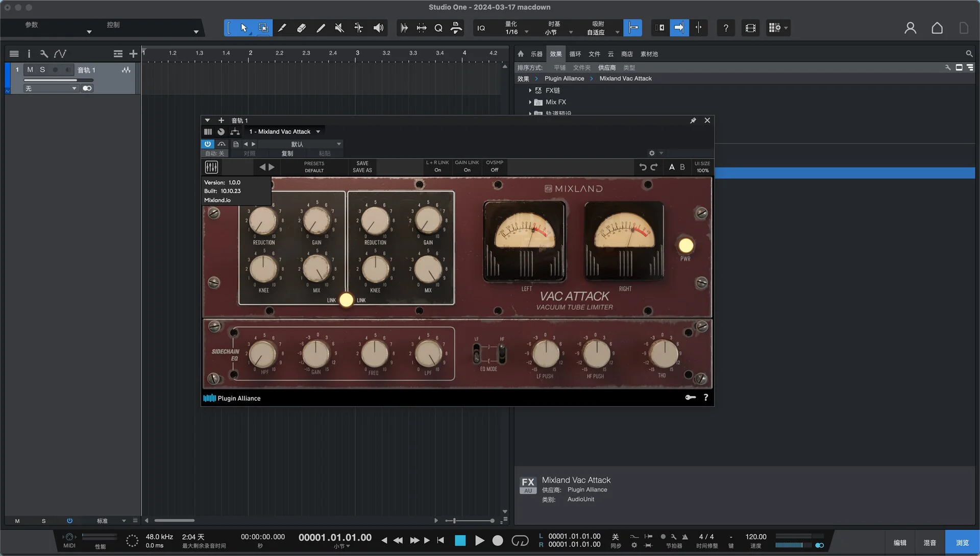The image size is (980, 556).
Task: Select the Bend tool
Action: point(359,28)
